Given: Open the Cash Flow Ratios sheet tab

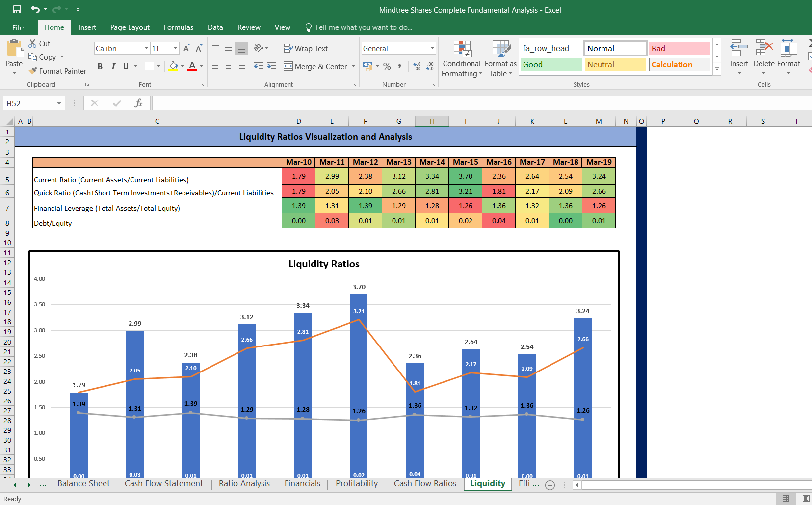Looking at the screenshot, I should coord(425,484).
